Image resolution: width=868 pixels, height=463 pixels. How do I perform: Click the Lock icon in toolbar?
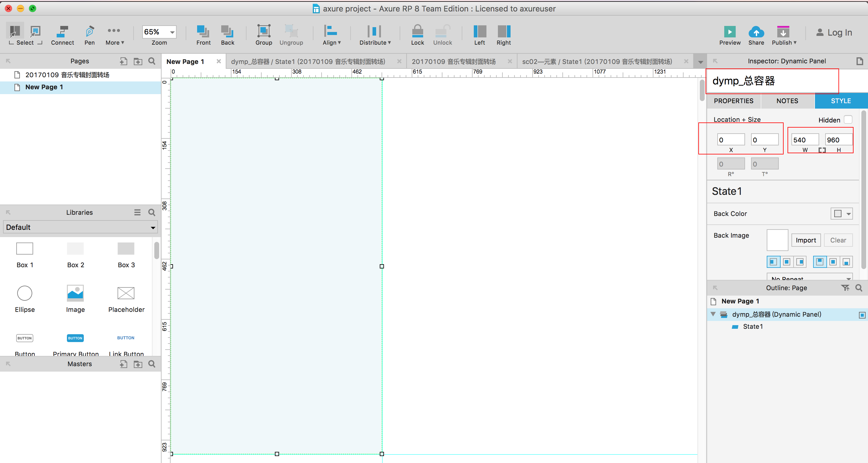(417, 31)
